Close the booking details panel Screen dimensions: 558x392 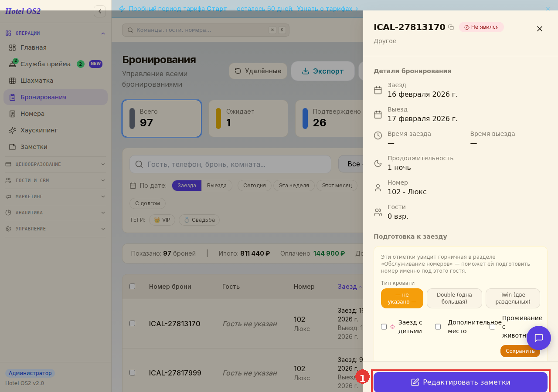540,29
